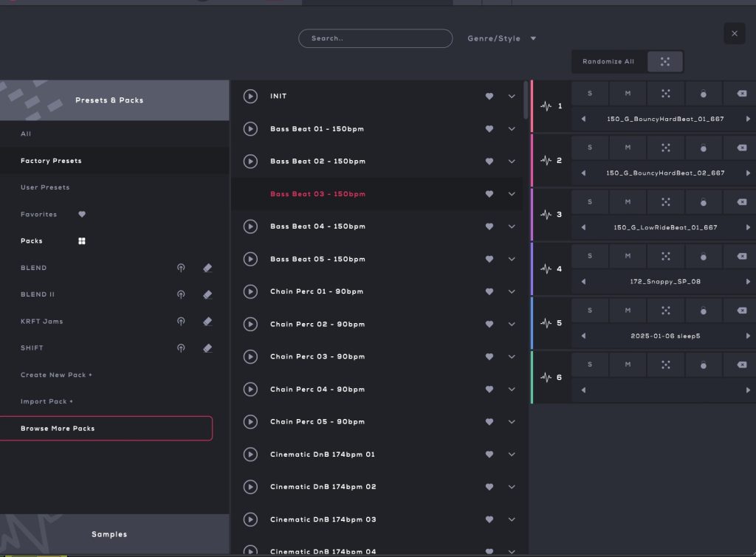The image size is (756, 557).
Task: Solo track 1 with the S button
Action: tap(590, 94)
